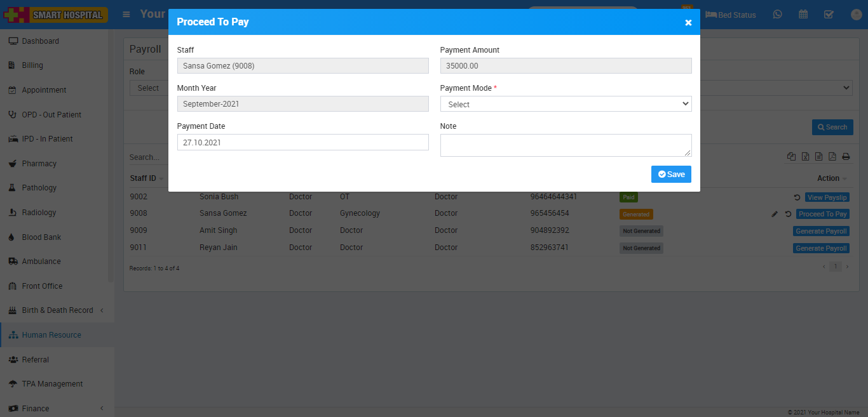Click the Payment Date field
Screen dimensions: 868x417
302,143
